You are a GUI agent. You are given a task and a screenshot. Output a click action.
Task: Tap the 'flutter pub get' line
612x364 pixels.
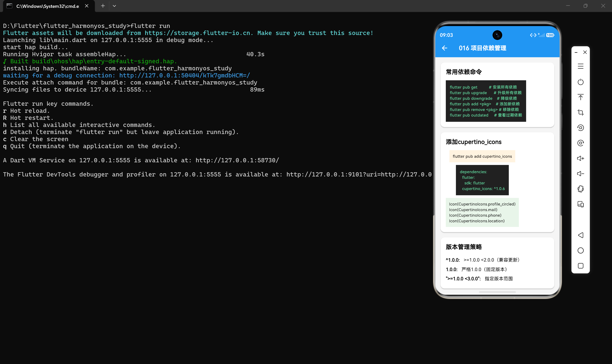[483, 87]
